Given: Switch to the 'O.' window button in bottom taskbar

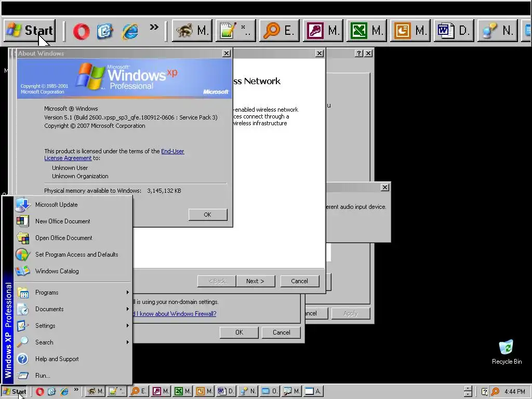Looking at the screenshot, I should point(270,391).
